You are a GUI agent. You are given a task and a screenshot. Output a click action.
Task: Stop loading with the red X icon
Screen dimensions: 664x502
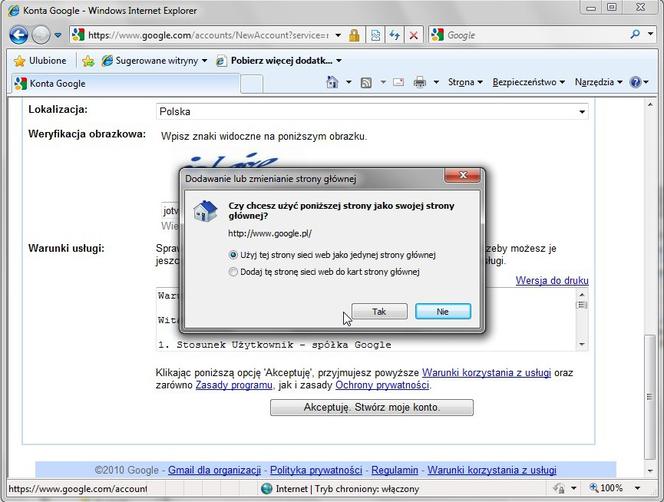click(x=414, y=35)
